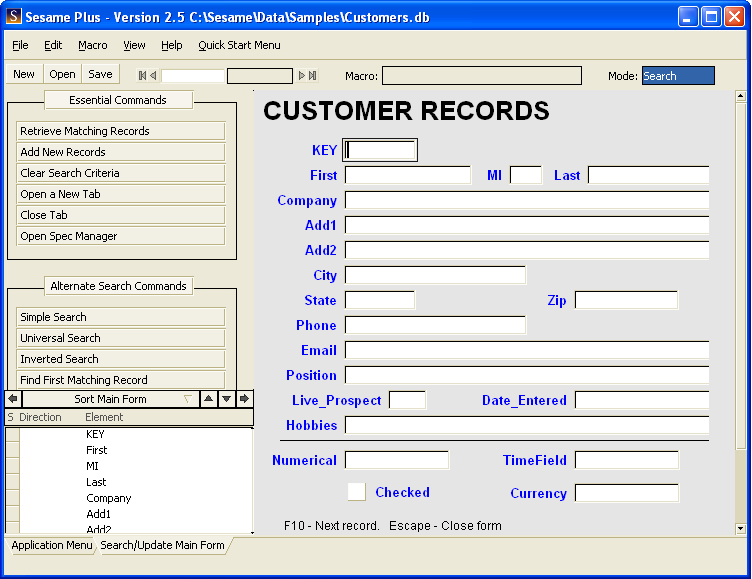Click into the Add2 field
The image size is (752, 579).
pos(527,250)
